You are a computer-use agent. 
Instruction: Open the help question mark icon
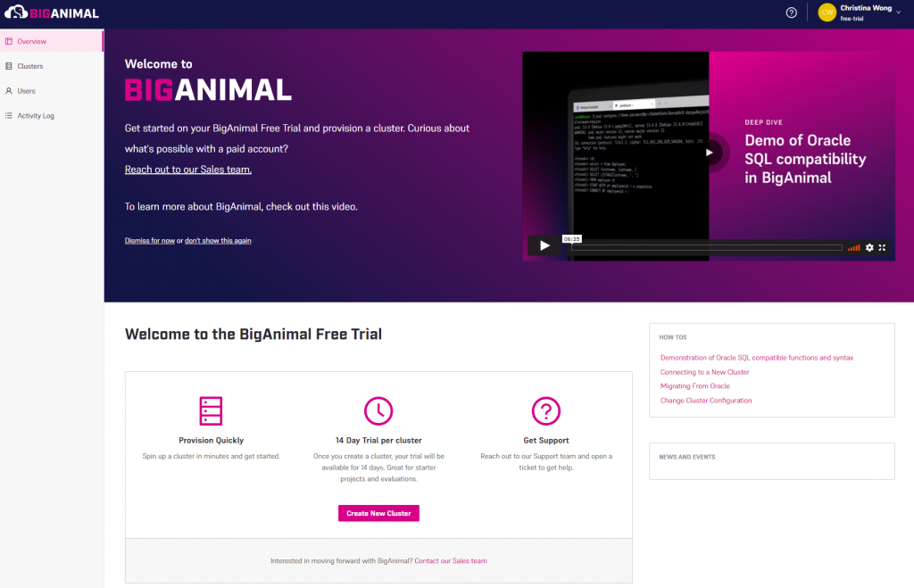791,12
